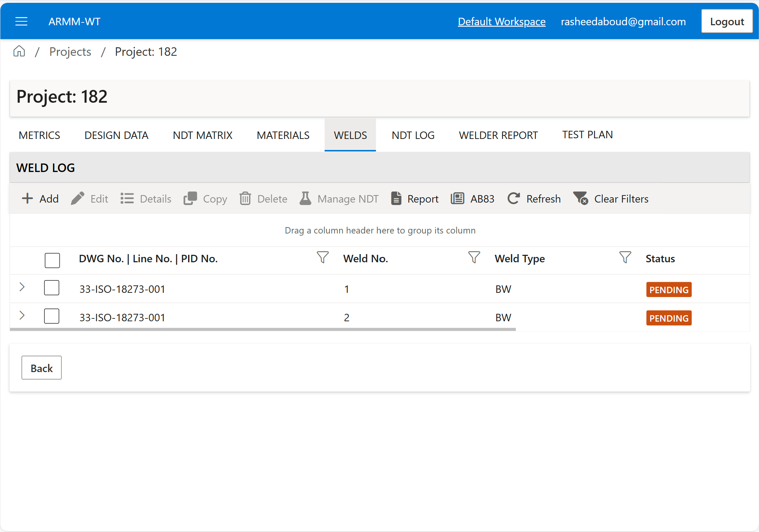Switch to the METRICS tab
This screenshot has height=532, width=759.
coord(39,135)
